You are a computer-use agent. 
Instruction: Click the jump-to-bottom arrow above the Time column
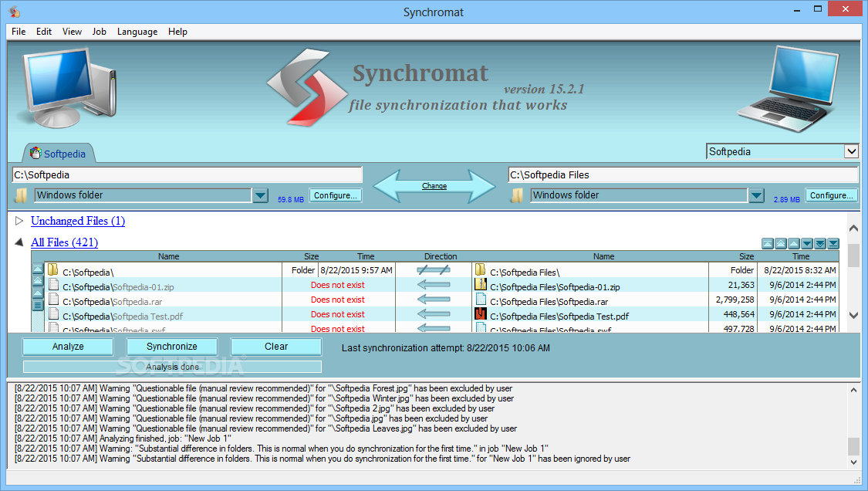(834, 244)
